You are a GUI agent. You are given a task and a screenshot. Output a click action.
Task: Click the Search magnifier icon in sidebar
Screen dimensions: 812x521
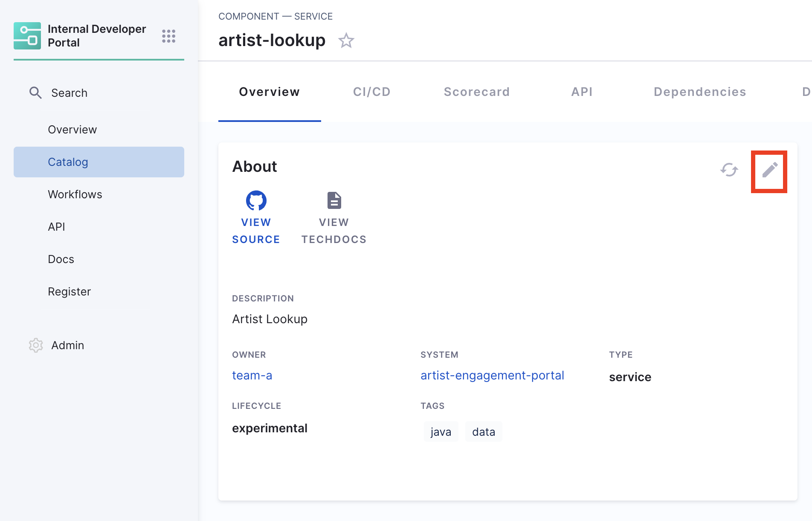(35, 93)
